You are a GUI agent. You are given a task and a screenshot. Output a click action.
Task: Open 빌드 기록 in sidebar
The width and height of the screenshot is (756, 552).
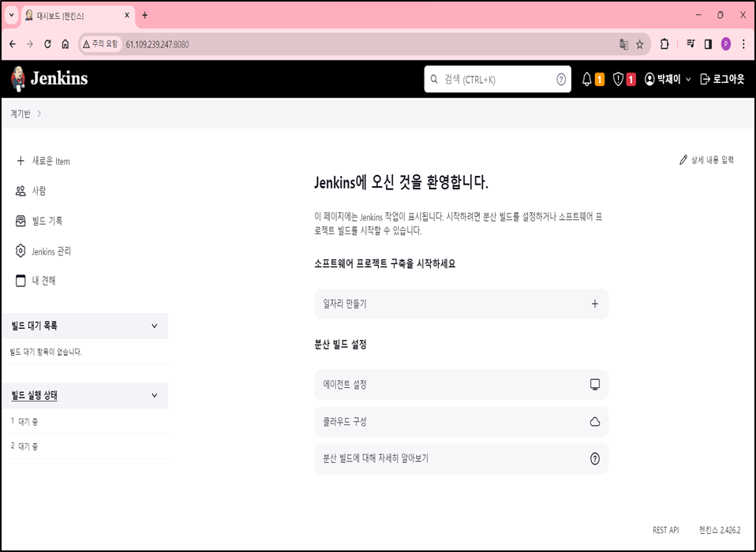47,221
